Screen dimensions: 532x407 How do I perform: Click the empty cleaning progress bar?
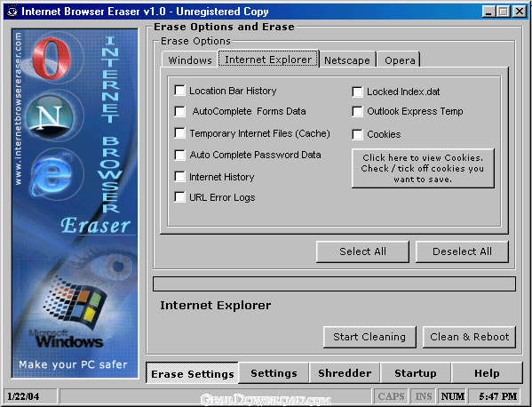[334, 284]
